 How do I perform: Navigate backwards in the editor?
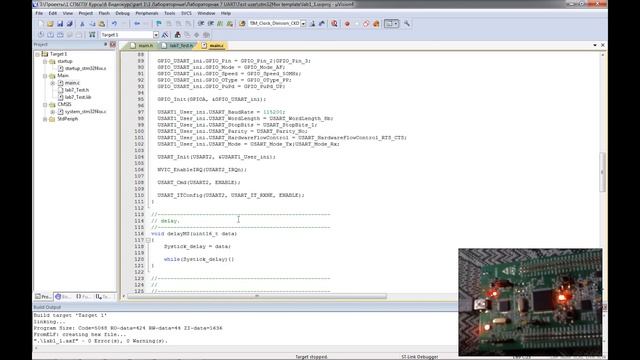137,24
